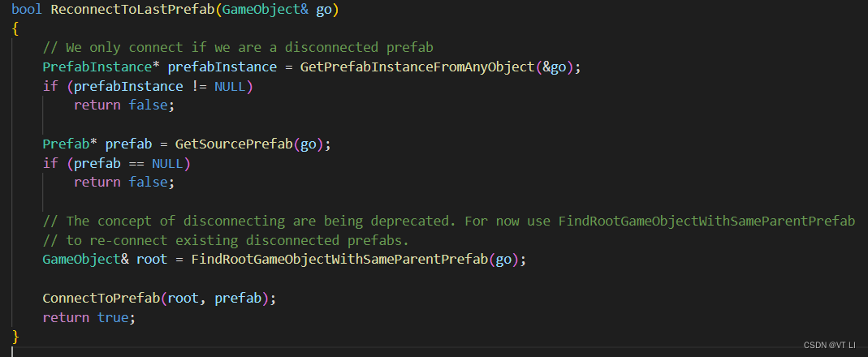Click the comment starting 'The concept of disconnecting'
Image resolution: width=868 pixels, height=357 pixels.
pos(449,222)
